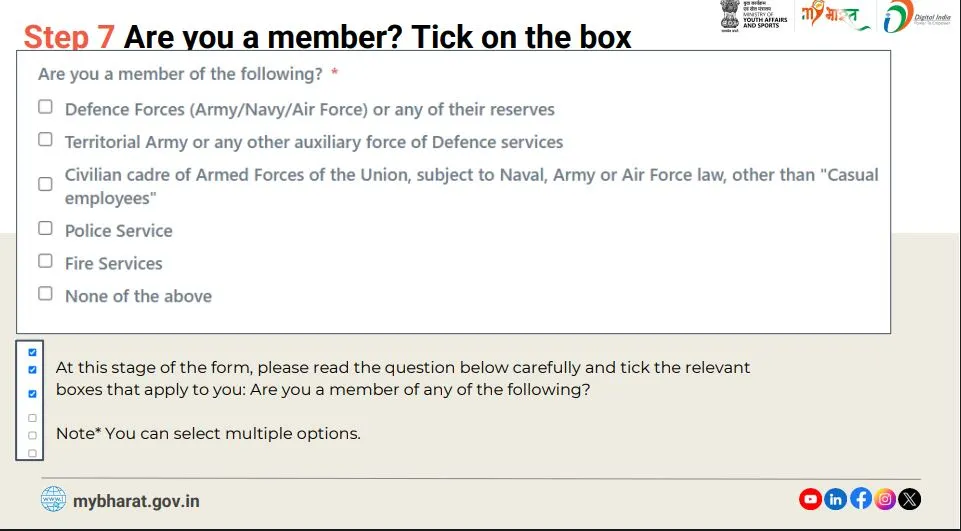The image size is (961, 531).
Task: Tick the Defence Forces checkbox
Action: [45, 107]
